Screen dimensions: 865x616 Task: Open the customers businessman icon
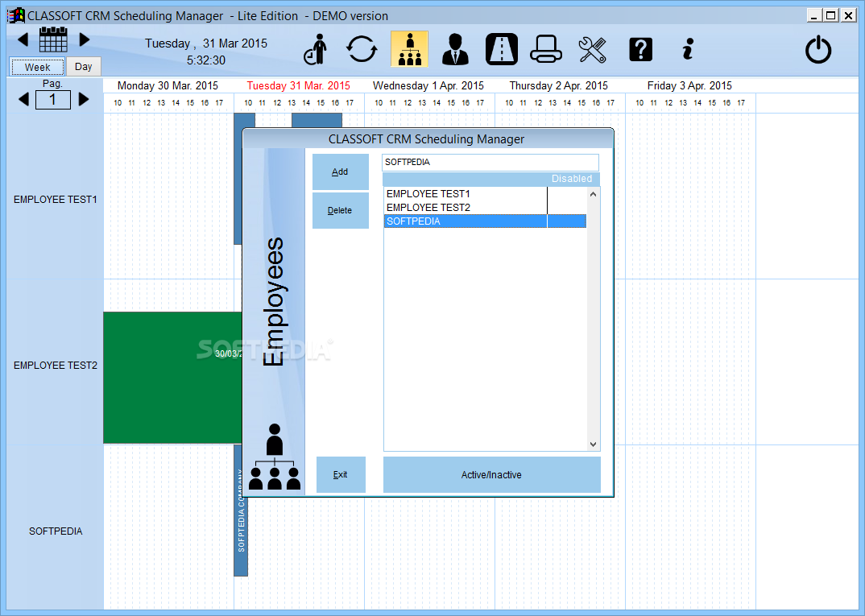(x=455, y=49)
